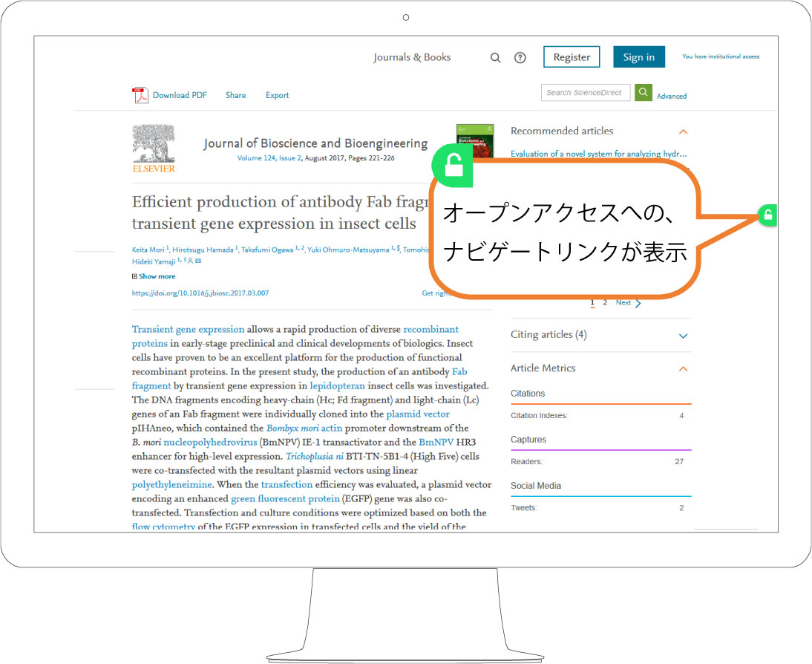This screenshot has height=664, width=812.
Task: Open the article DOI link
Action: (x=200, y=293)
